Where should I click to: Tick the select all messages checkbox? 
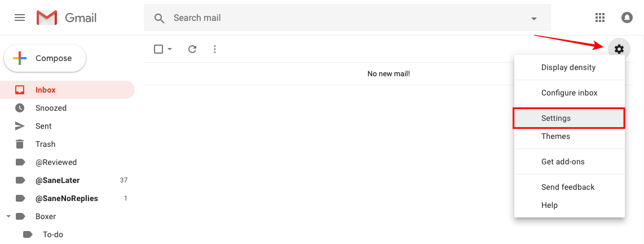pos(158,49)
